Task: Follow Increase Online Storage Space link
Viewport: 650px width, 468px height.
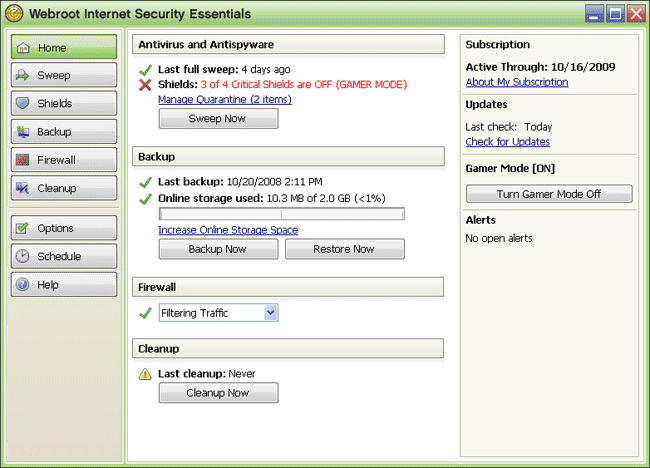Action: point(228,230)
